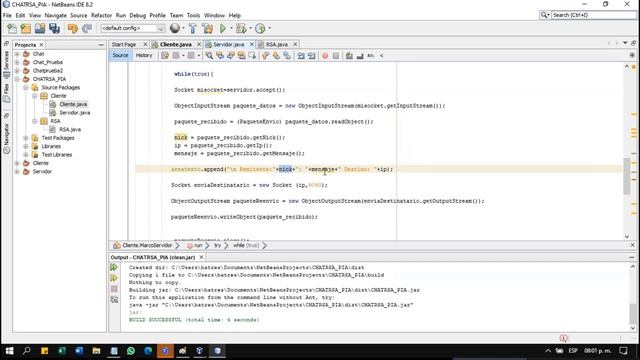Image resolution: width=640 pixels, height=360 pixels.
Task: Click the Save All toolbar icon
Action: 54,28
